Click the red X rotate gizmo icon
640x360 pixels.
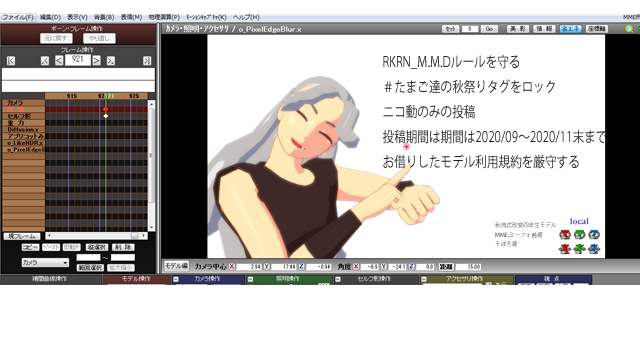(565, 234)
